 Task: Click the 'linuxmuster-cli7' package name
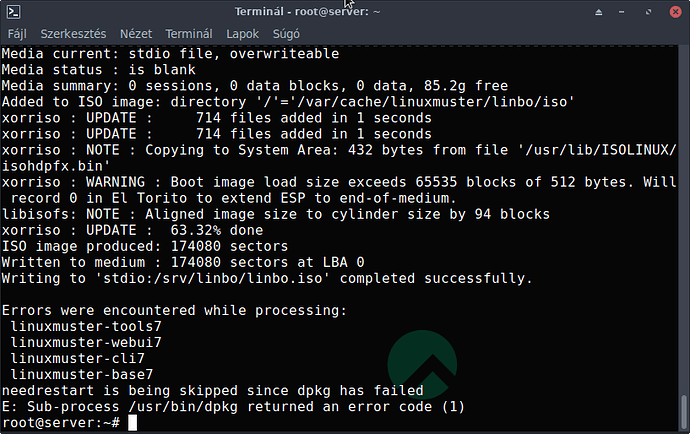78,359
